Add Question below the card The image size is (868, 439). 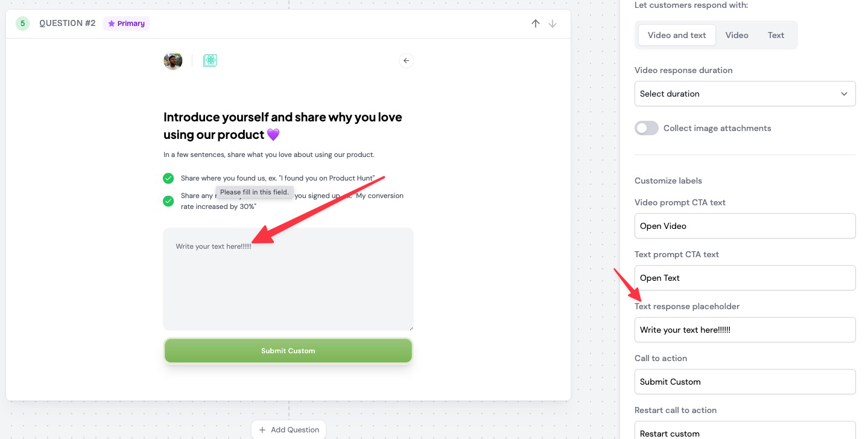click(x=289, y=429)
